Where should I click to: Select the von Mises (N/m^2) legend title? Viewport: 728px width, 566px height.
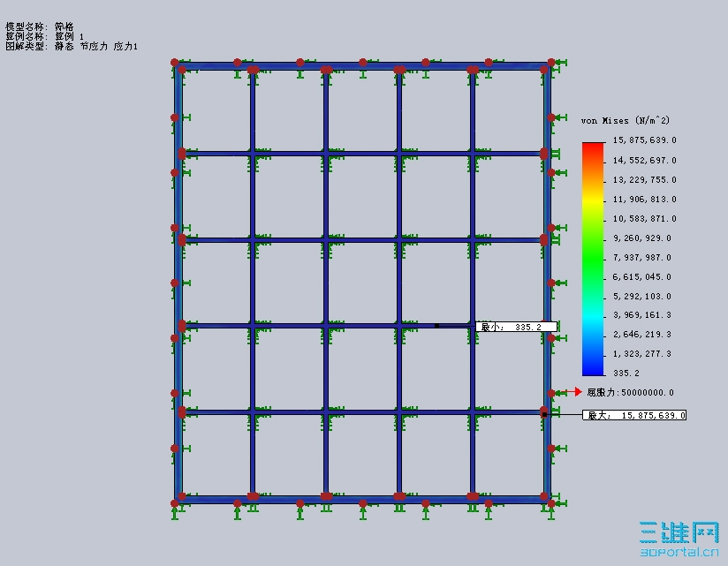coord(626,121)
